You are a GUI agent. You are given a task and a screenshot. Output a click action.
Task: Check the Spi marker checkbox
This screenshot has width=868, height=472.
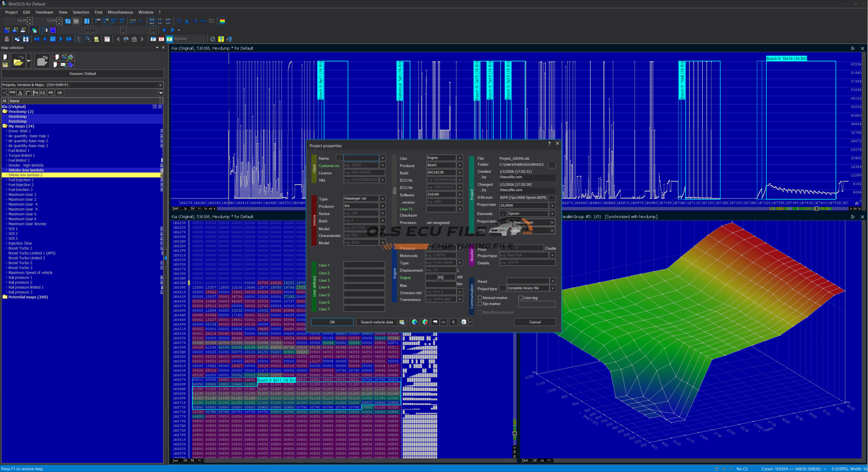click(480, 304)
